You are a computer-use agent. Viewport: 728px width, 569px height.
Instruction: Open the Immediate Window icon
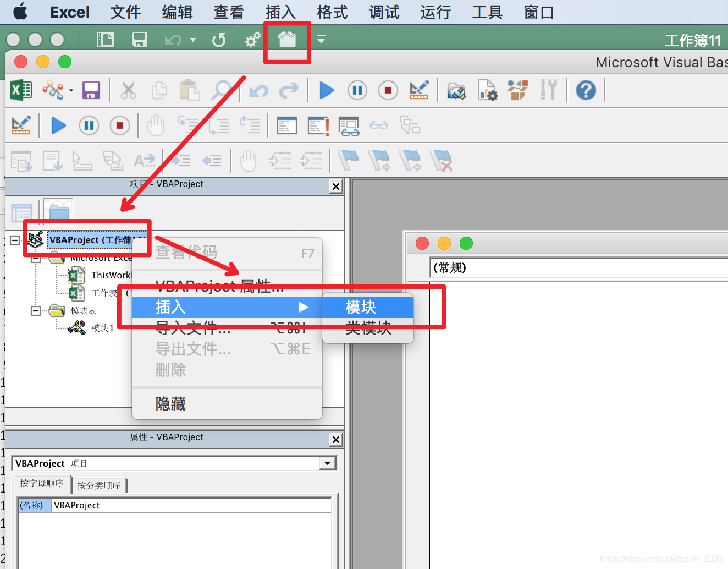pyautogui.click(x=318, y=126)
